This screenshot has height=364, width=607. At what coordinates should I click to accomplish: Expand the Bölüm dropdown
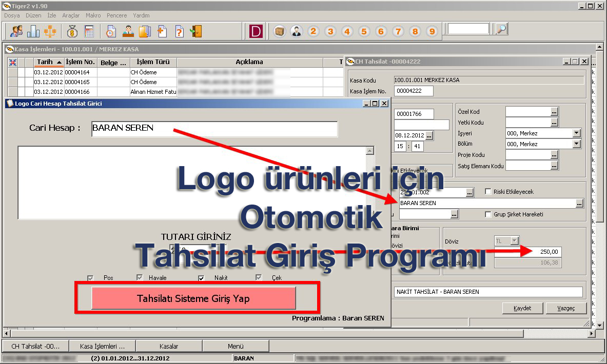pyautogui.click(x=577, y=144)
